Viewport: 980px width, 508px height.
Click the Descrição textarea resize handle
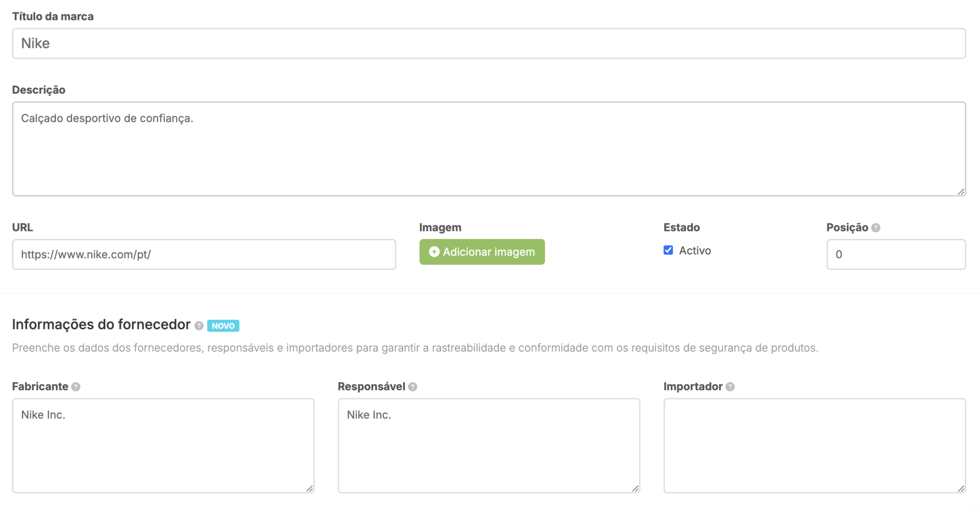pos(962,192)
